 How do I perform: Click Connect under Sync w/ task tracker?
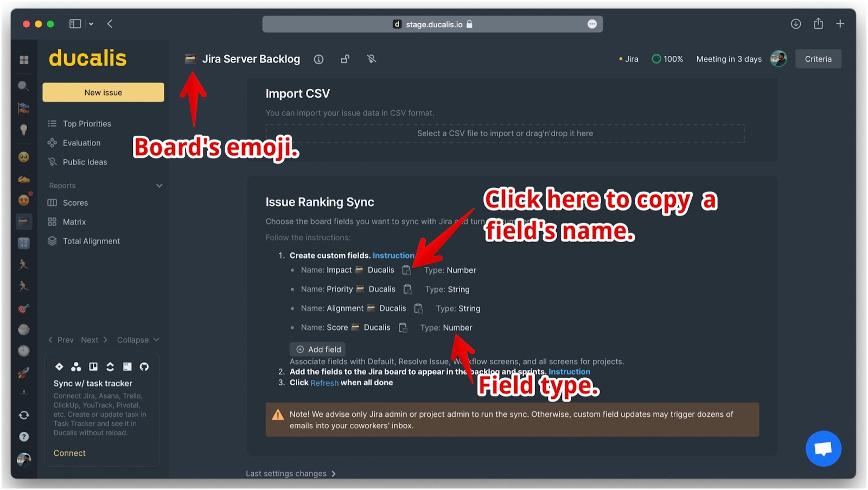[69, 453]
